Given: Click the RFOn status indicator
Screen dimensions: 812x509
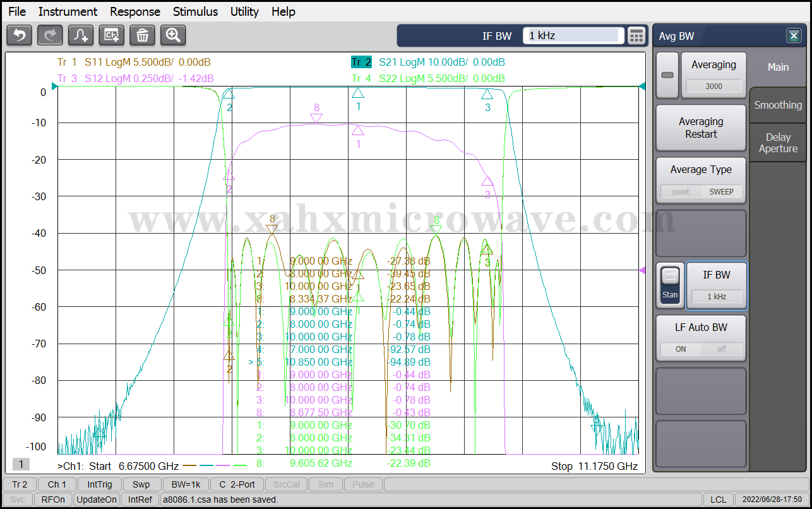Looking at the screenshot, I should [53, 500].
